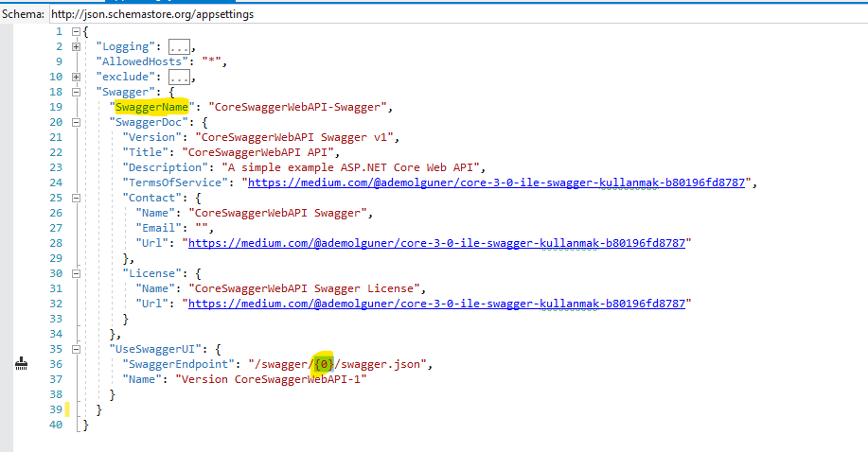Click the "CoreSwaggerWebAPI-Swagger" value
The width and height of the screenshot is (868, 452).
click(x=297, y=107)
